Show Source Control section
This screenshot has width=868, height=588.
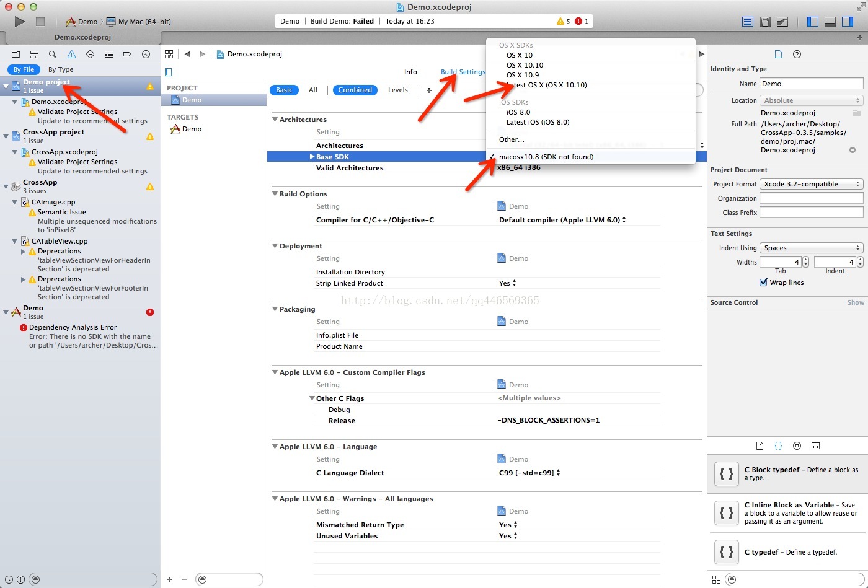point(856,302)
